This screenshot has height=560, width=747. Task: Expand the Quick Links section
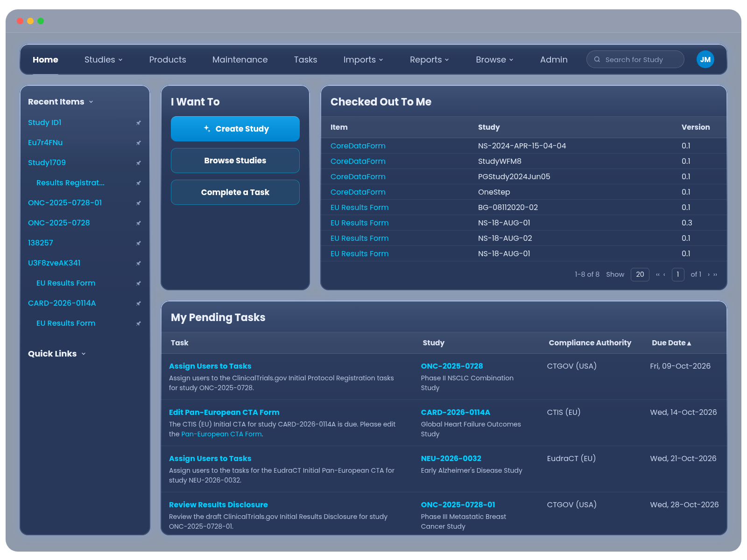(57, 354)
